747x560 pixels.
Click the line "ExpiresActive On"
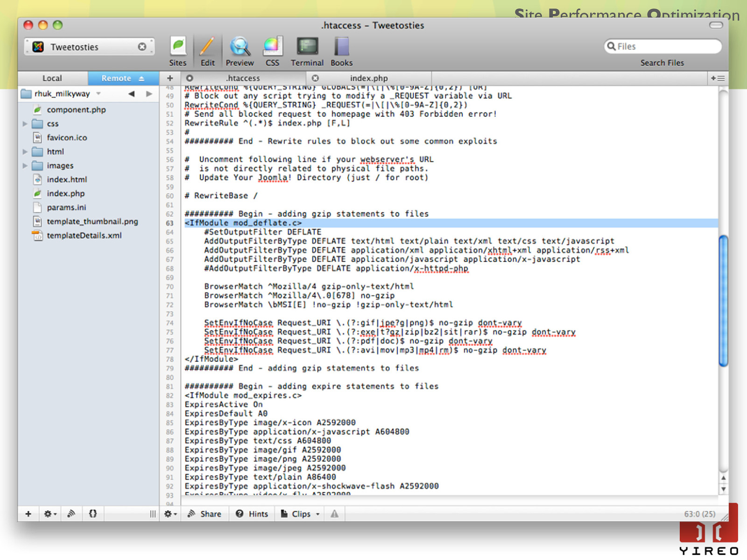click(224, 405)
